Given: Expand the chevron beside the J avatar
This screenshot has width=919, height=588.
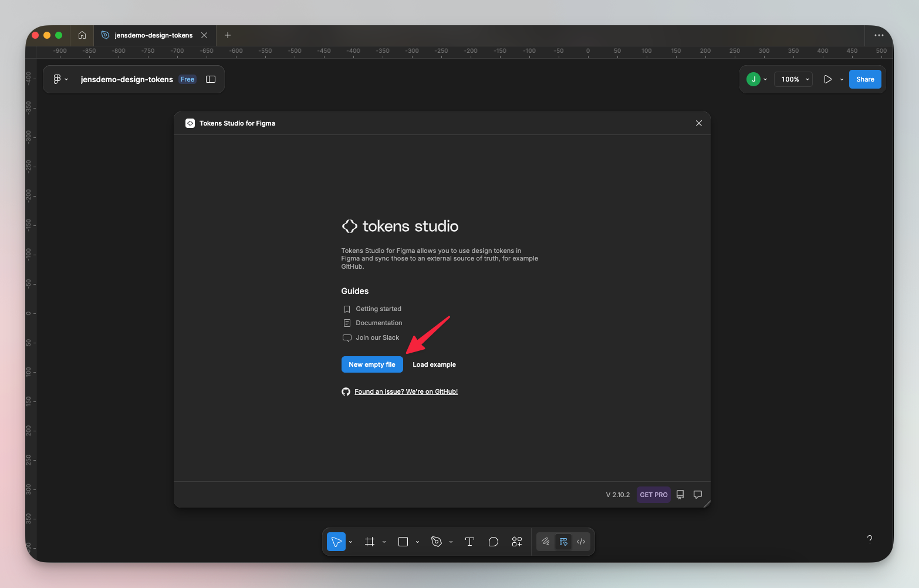Looking at the screenshot, I should point(765,79).
